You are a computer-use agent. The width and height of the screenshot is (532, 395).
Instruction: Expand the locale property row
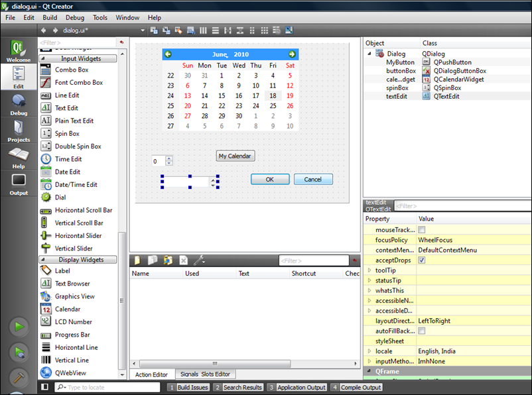click(x=369, y=351)
